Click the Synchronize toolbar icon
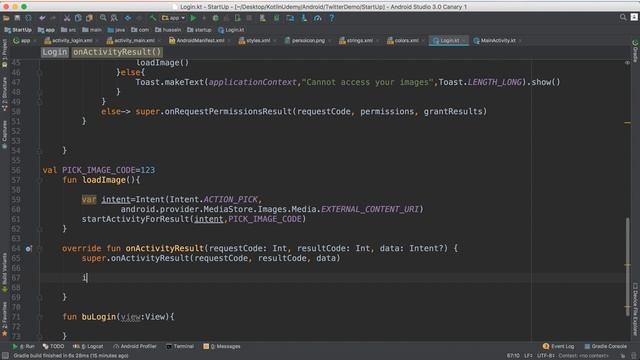The width and height of the screenshot is (640, 360). point(28,18)
